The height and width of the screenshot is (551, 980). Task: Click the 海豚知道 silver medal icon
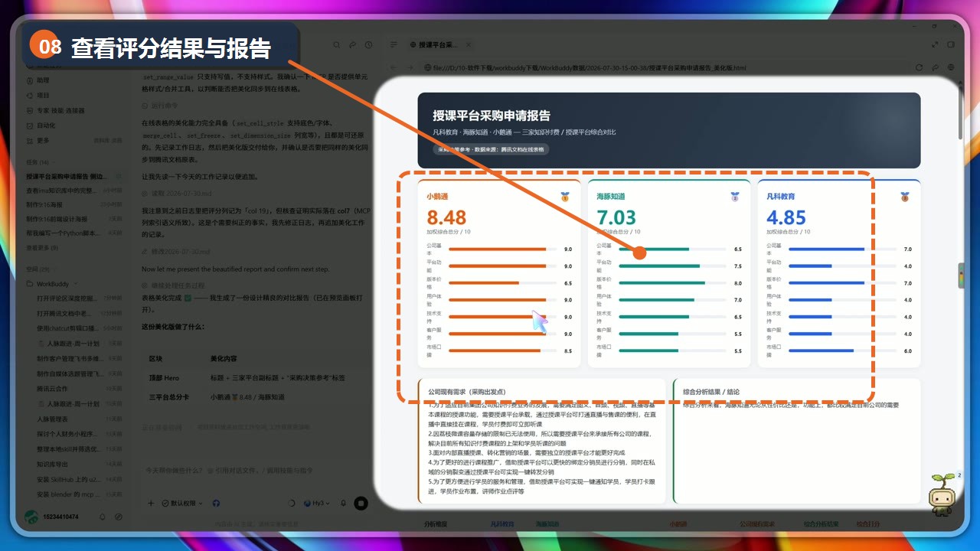tap(735, 197)
